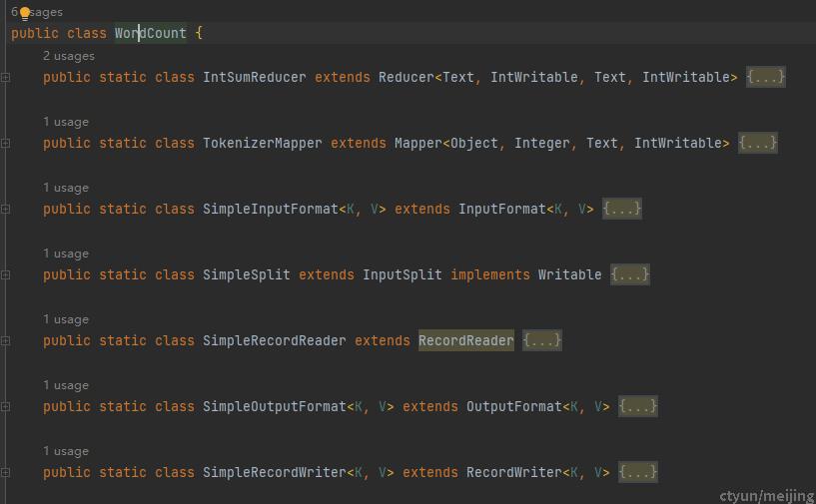Viewport: 816px width, 504px height.
Task: Click the SimpleInputFormat class name
Action: pos(271,210)
